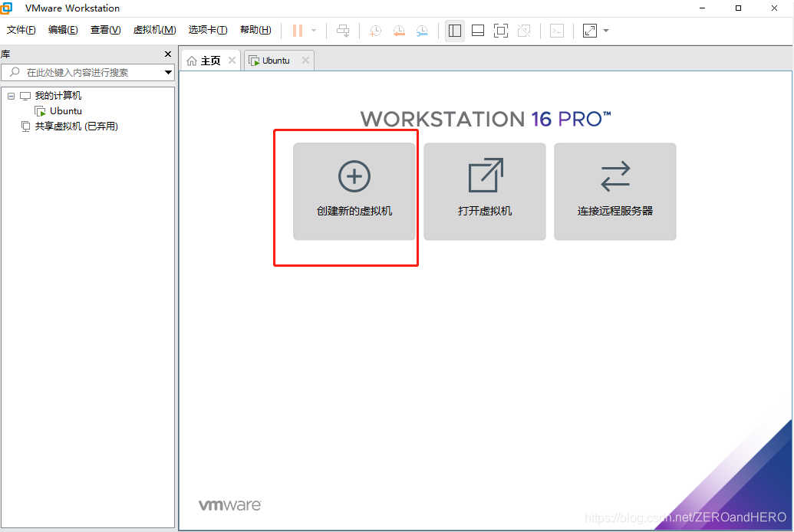Click the 打开虚拟机 button
This screenshot has height=532, width=794.
point(485,192)
